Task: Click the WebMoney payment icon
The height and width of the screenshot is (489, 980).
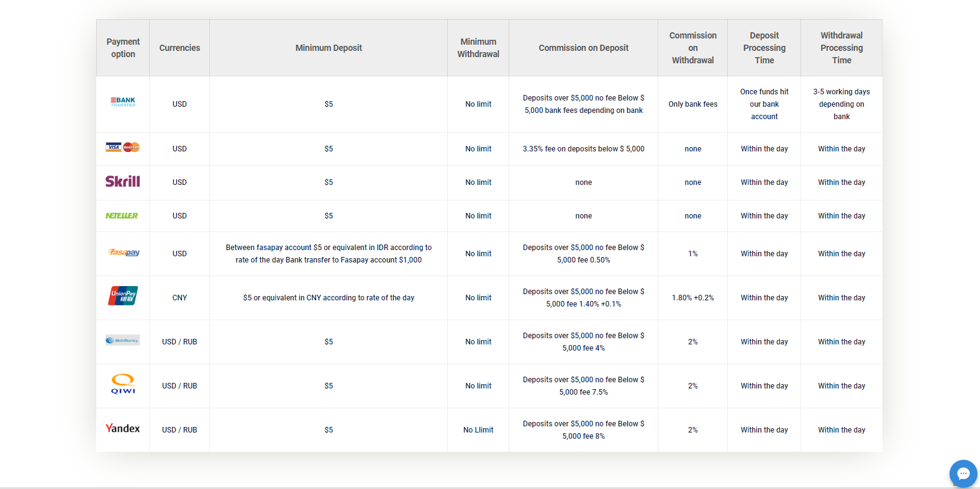Action: [x=122, y=340]
